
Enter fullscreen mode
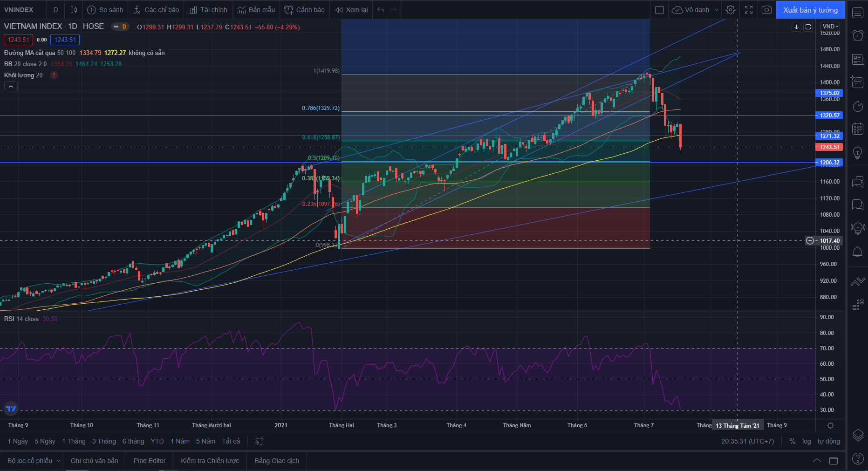(x=749, y=10)
